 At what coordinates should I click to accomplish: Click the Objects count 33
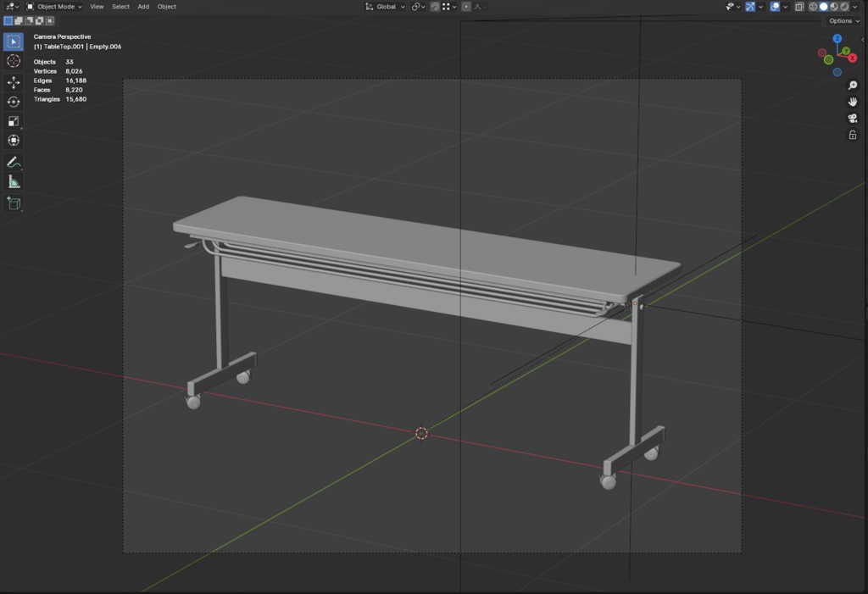[x=70, y=62]
